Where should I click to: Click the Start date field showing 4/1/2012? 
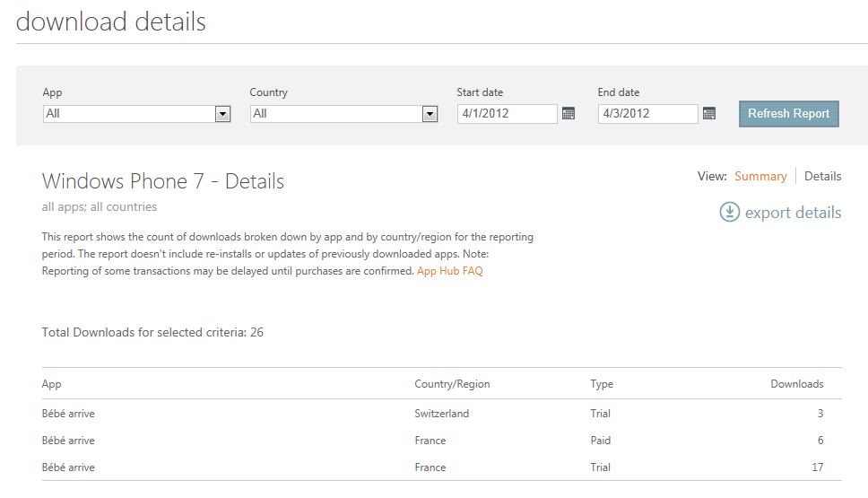point(507,114)
